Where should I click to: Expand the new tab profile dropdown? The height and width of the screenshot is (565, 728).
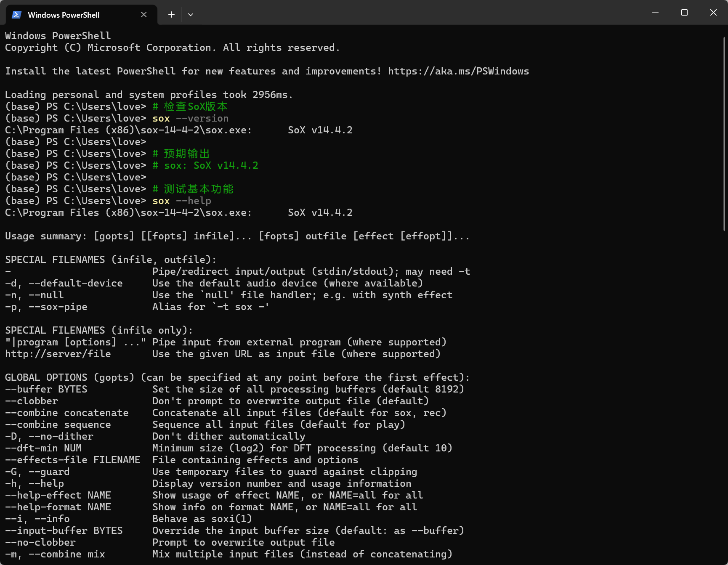pos(191,15)
